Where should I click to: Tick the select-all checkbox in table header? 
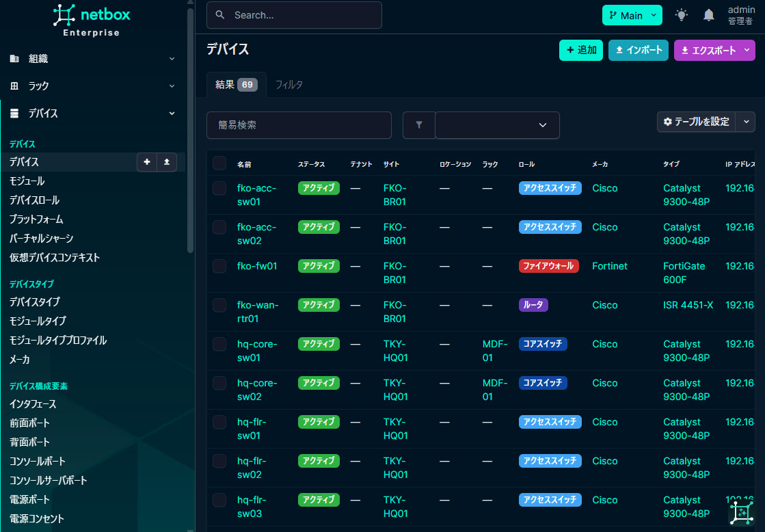tap(219, 163)
